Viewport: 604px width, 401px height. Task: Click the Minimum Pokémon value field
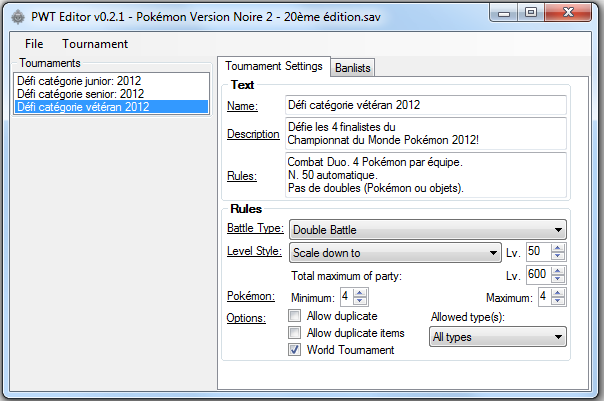point(347,297)
